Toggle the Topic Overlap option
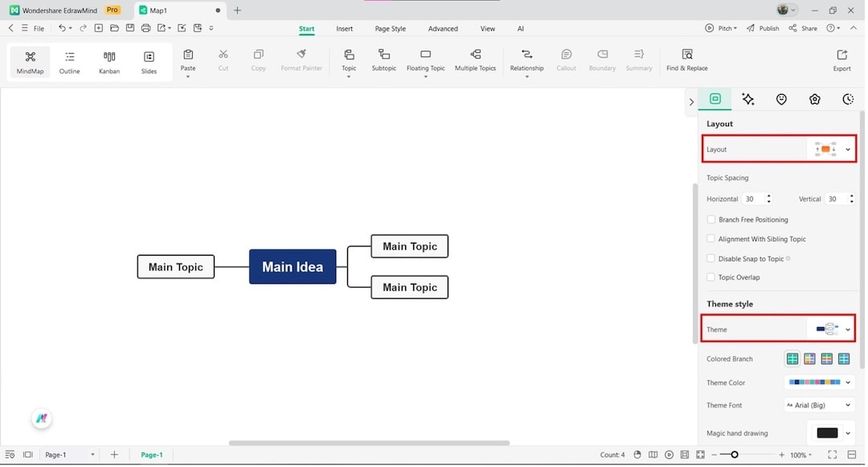The height and width of the screenshot is (467, 868). pos(710,277)
